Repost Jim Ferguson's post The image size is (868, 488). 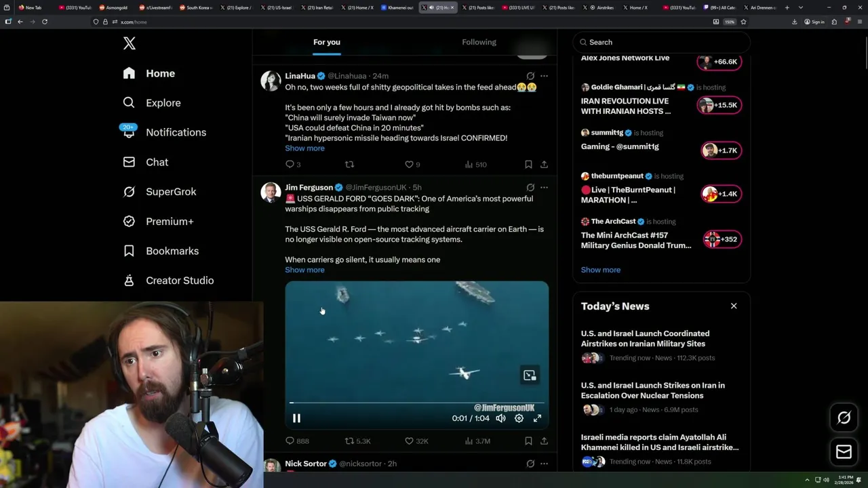click(x=357, y=441)
